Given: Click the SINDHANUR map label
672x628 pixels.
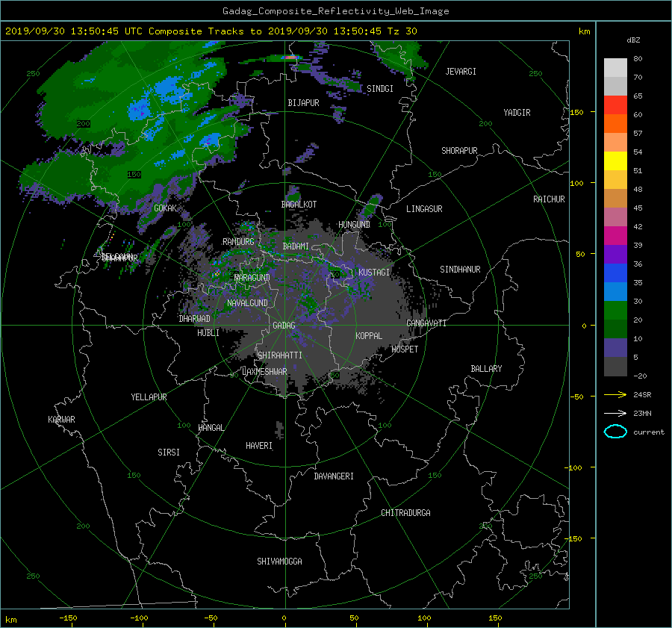Looking at the screenshot, I should click(460, 270).
